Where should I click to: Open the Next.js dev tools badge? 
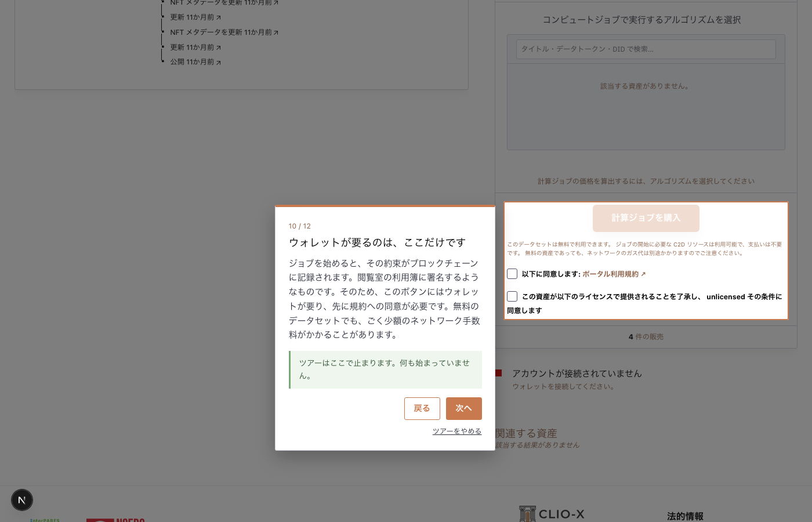[x=22, y=500]
